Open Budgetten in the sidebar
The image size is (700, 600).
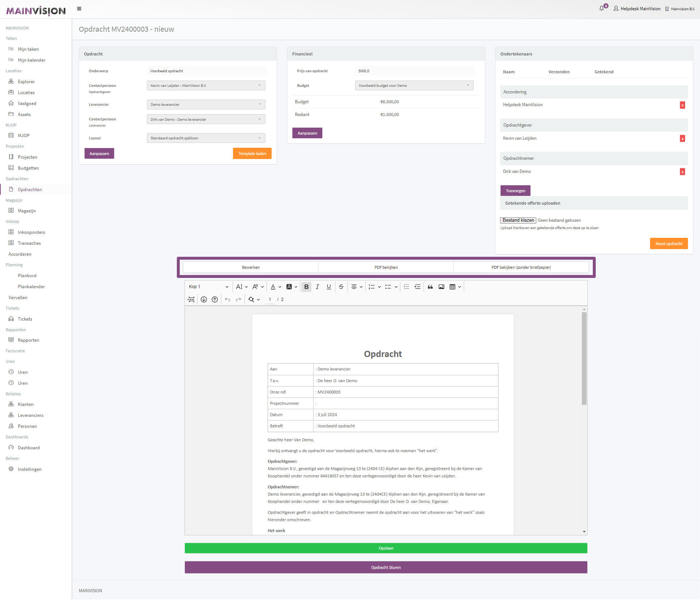[28, 168]
